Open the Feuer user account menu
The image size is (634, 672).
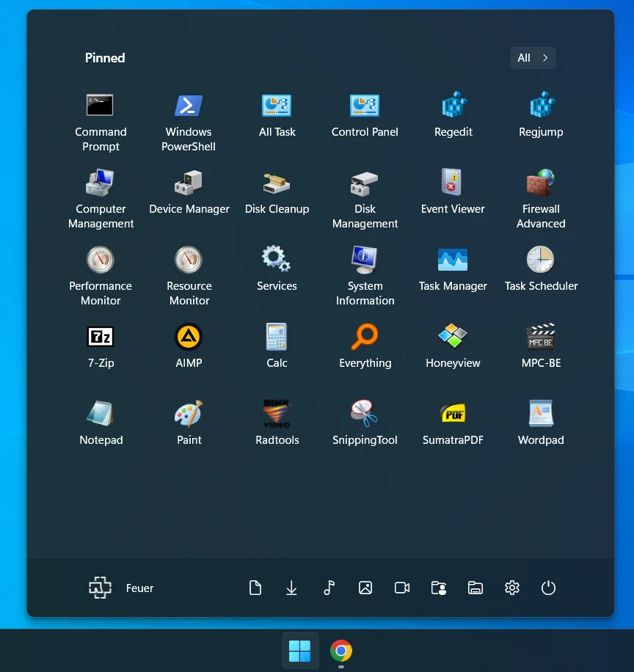(x=121, y=588)
